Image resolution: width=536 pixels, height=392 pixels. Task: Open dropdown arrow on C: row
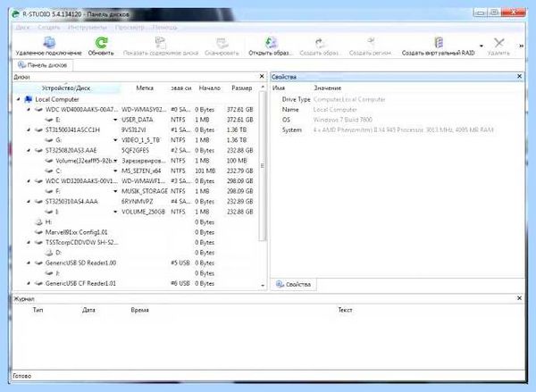115,171
